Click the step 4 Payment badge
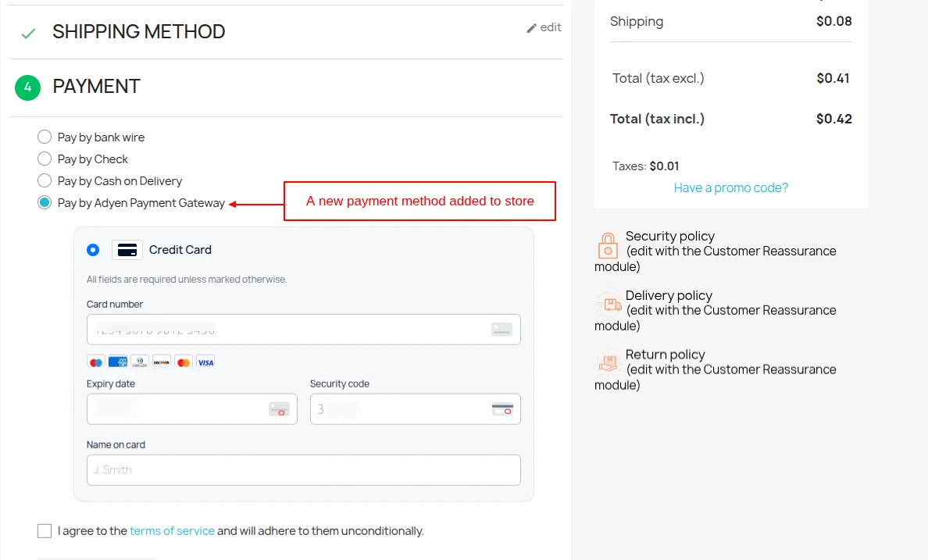928x560 pixels. [x=27, y=87]
